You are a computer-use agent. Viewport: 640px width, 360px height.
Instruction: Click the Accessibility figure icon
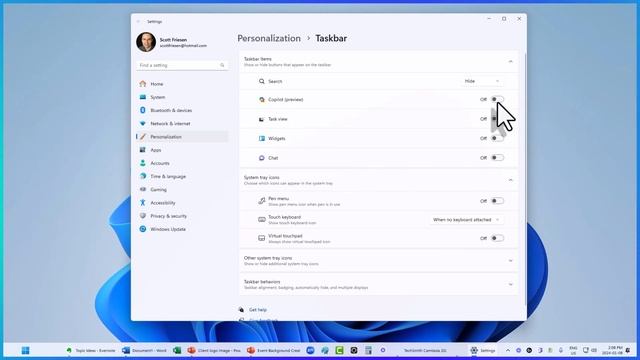click(143, 202)
